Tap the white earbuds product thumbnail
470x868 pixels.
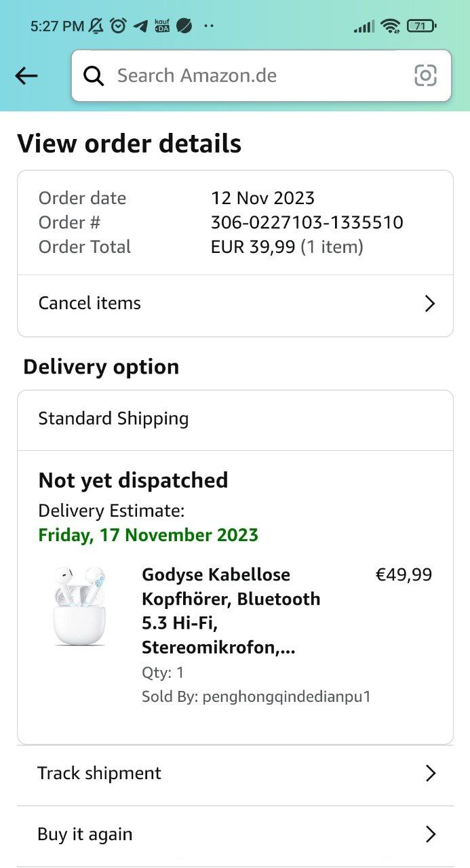[79, 606]
